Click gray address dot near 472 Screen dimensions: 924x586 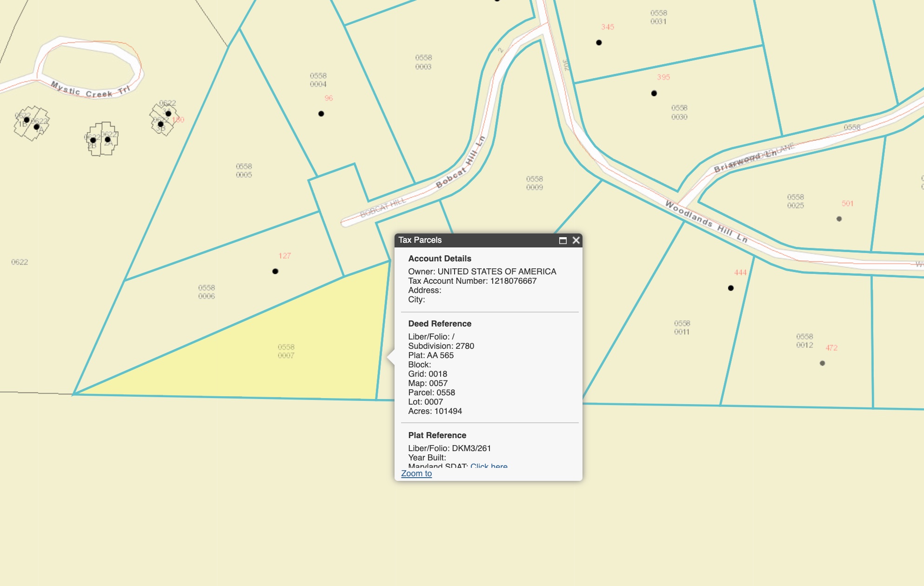pos(822,363)
